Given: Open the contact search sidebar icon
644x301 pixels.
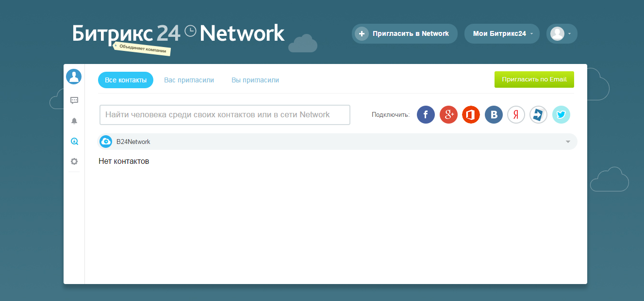Looking at the screenshot, I should coord(74,141).
